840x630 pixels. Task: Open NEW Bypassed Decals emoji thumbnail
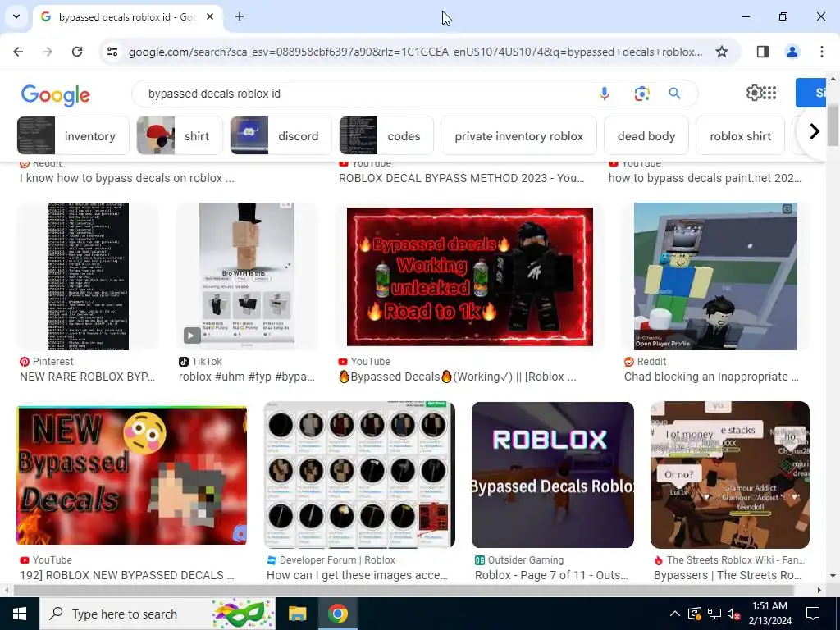point(132,475)
